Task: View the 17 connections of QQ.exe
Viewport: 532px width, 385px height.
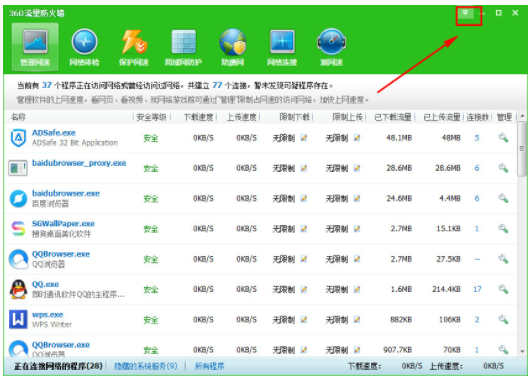Action: [x=477, y=289]
